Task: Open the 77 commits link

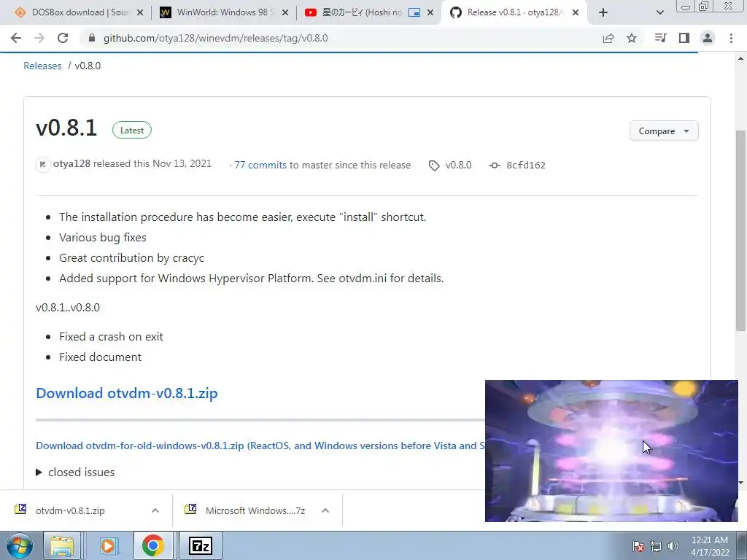Action: (260, 165)
